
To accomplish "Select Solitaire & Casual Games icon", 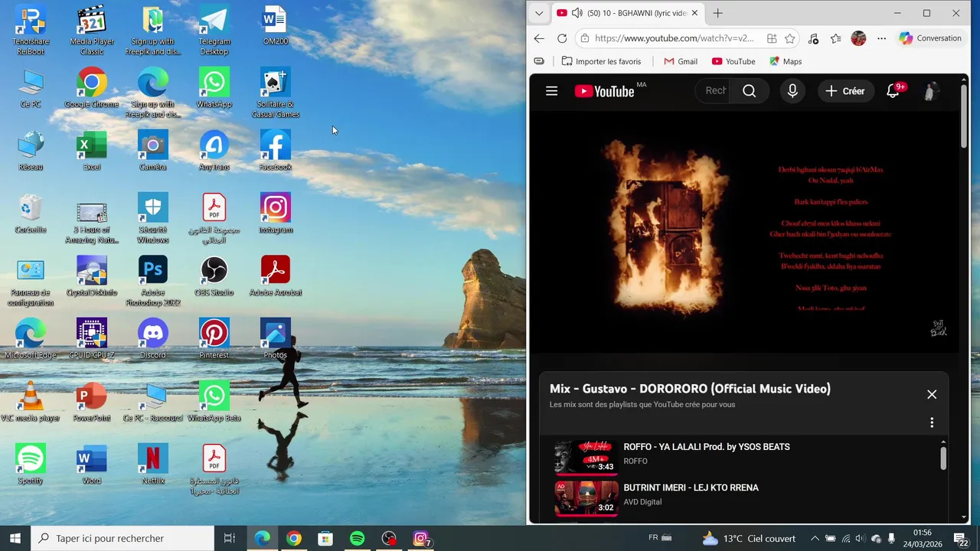I will 276,93.
